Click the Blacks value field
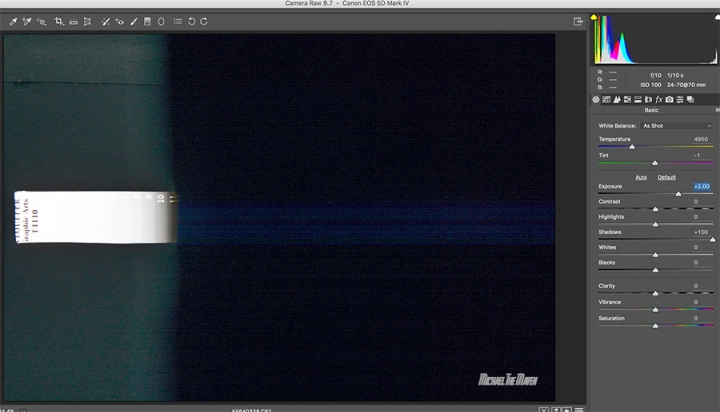The height and width of the screenshot is (412, 720). point(696,263)
